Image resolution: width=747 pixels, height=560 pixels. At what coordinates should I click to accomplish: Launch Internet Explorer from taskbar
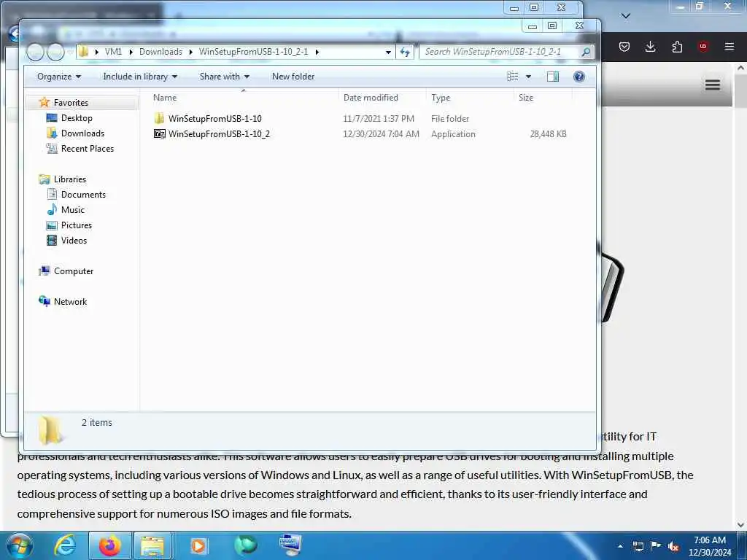[65, 545]
